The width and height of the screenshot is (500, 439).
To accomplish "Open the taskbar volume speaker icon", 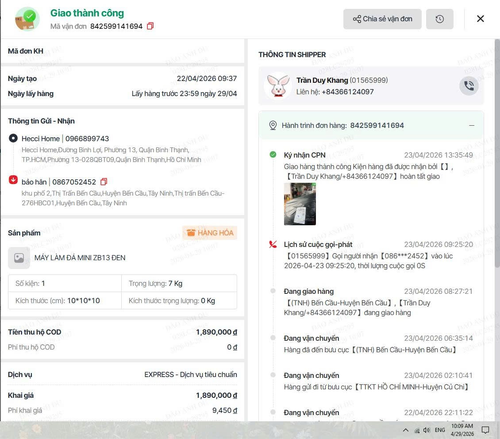I will coord(426,430).
